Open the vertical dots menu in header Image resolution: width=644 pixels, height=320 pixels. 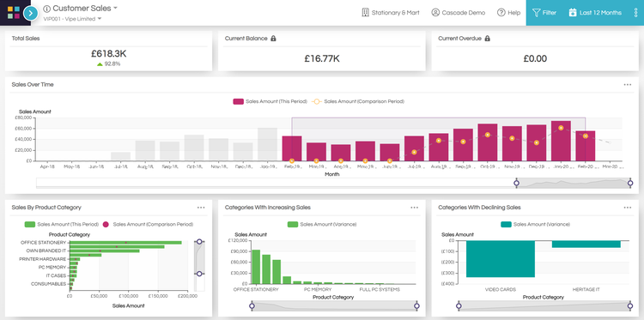point(635,13)
